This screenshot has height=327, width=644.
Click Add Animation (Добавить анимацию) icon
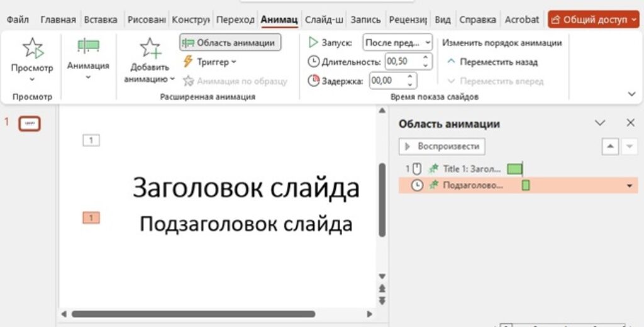coord(150,49)
